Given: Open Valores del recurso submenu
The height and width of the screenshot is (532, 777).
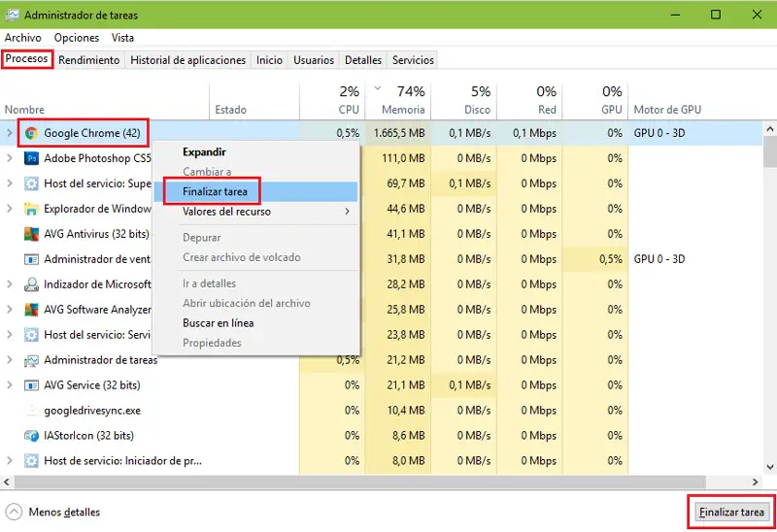Looking at the screenshot, I should [x=255, y=212].
